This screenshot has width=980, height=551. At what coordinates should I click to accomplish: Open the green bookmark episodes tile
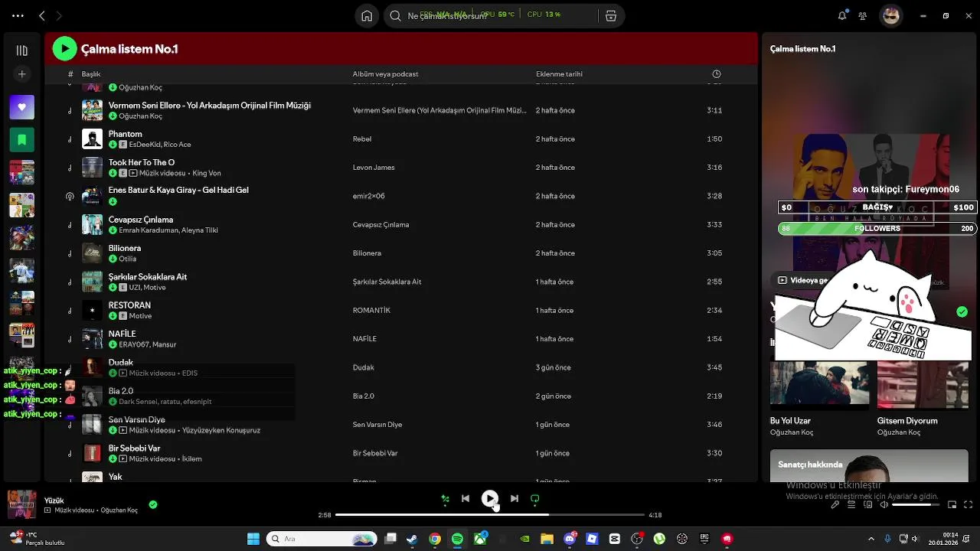click(21, 139)
